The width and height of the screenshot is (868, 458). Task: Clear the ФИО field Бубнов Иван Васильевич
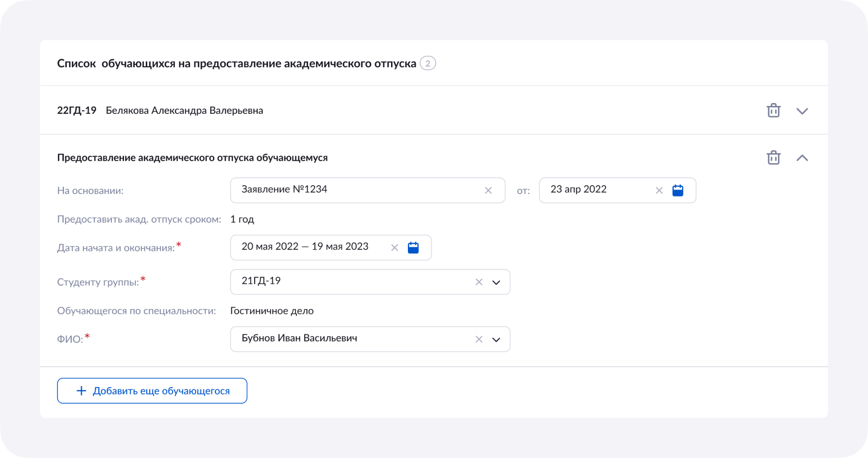point(479,339)
